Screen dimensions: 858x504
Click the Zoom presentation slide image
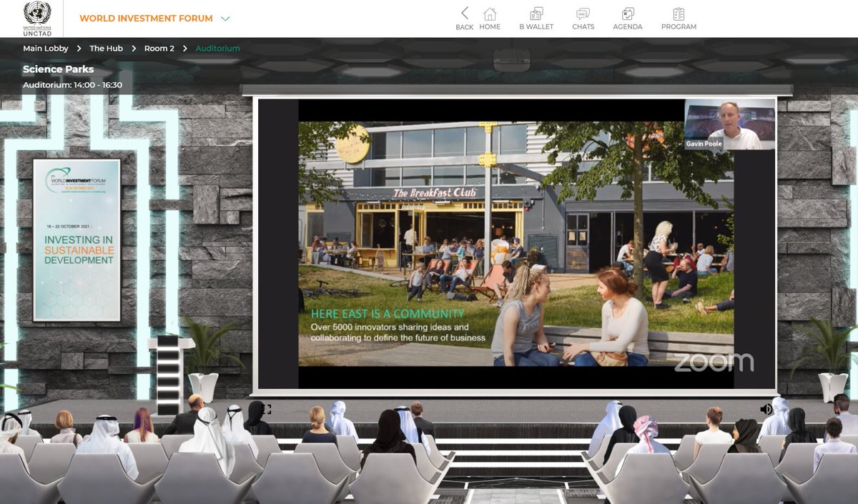[515, 243]
